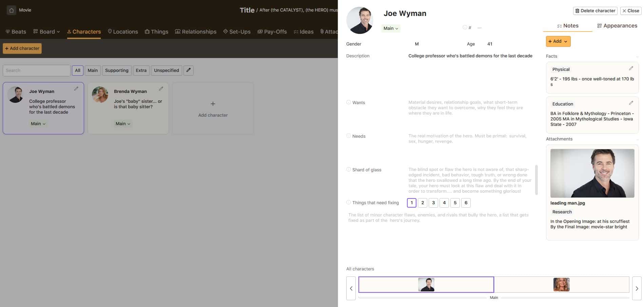Click the Supporting filter button
The height and width of the screenshot is (307, 644).
click(117, 70)
